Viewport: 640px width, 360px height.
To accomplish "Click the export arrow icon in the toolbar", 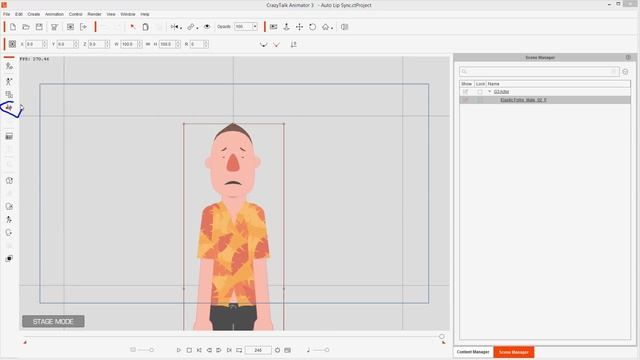I will (83, 27).
